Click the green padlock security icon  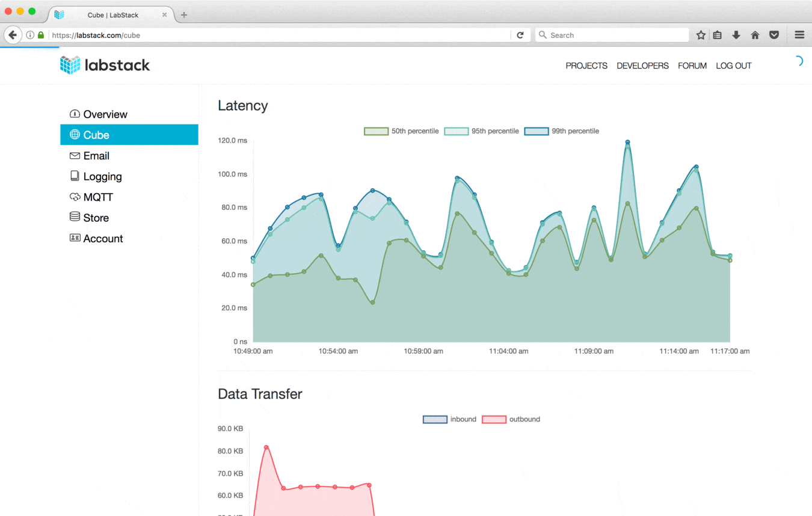41,35
